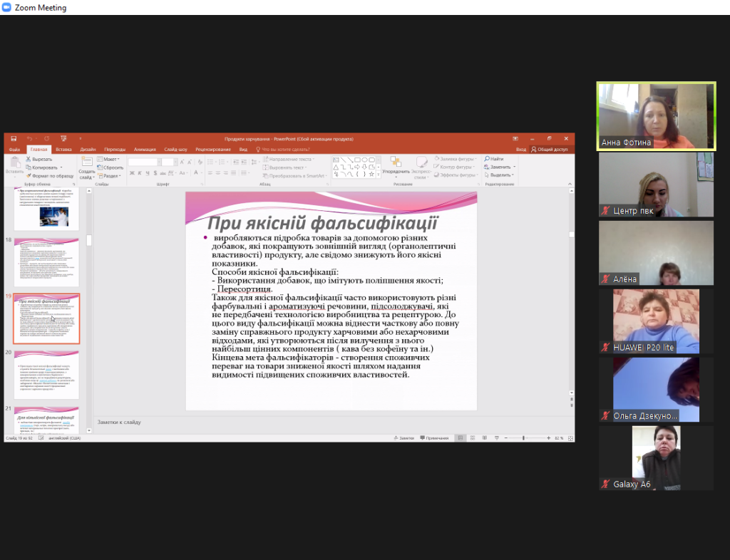Expand the Select (Выделить) dropdown
The width and height of the screenshot is (730, 560).
click(x=513, y=175)
